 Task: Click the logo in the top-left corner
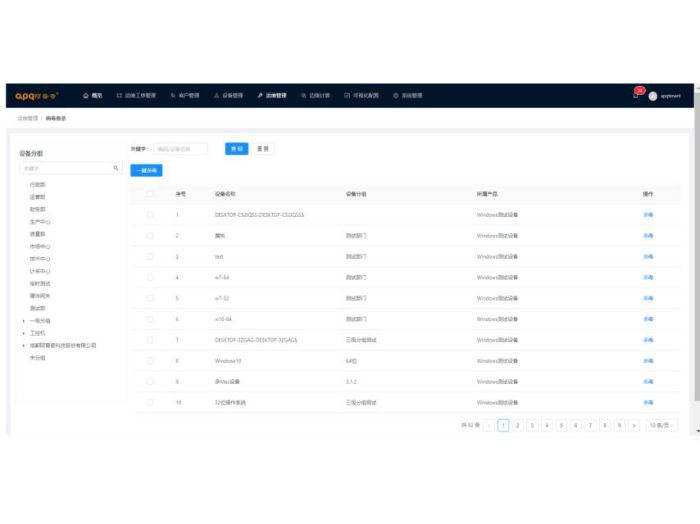point(37,96)
